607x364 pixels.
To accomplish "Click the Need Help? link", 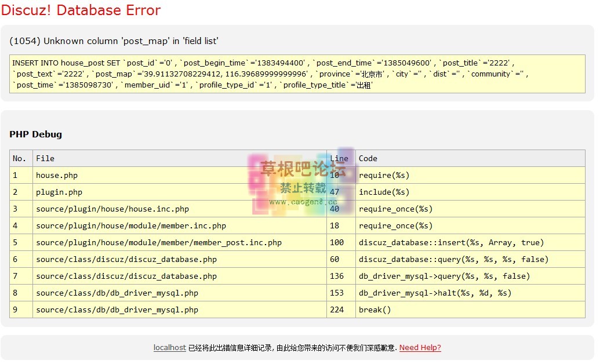I will pos(420,348).
